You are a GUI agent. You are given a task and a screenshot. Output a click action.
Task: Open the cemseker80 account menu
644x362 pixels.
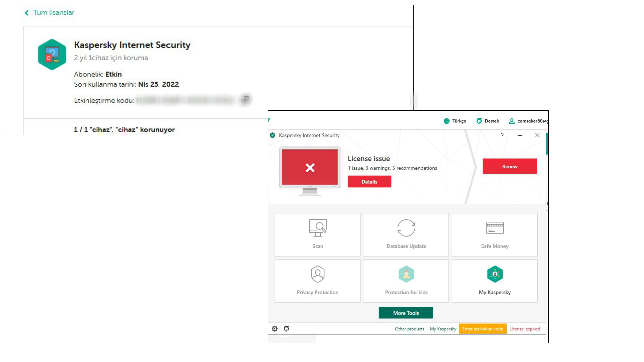(x=533, y=121)
